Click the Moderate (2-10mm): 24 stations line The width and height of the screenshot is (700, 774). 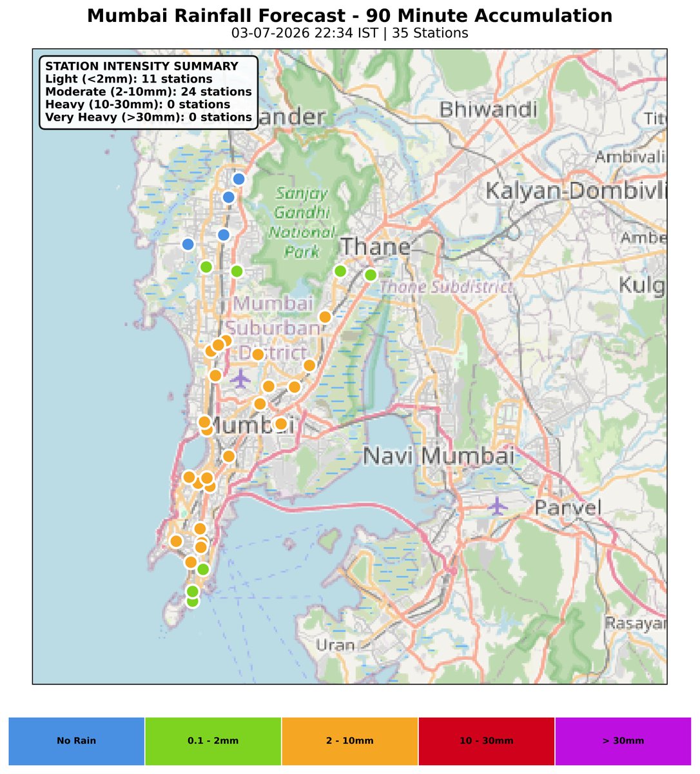pos(149,92)
